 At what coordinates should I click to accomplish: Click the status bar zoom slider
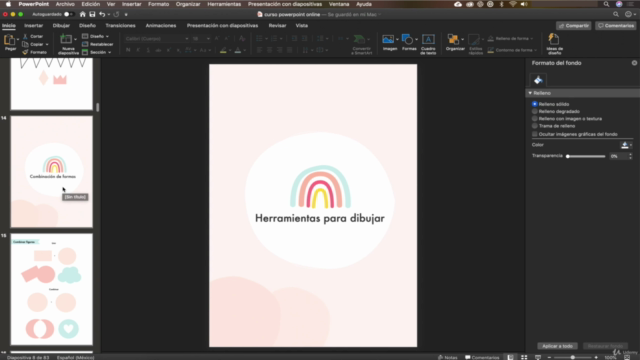click(572, 357)
